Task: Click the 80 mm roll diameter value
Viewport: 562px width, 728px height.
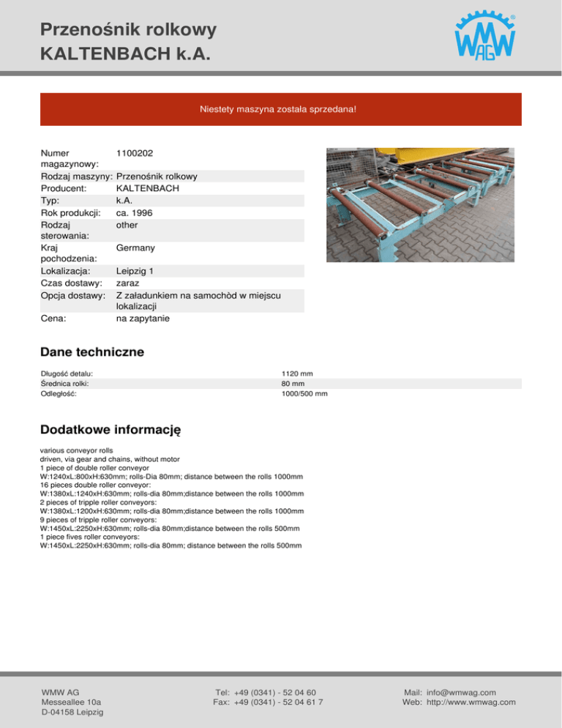Action: tap(294, 383)
